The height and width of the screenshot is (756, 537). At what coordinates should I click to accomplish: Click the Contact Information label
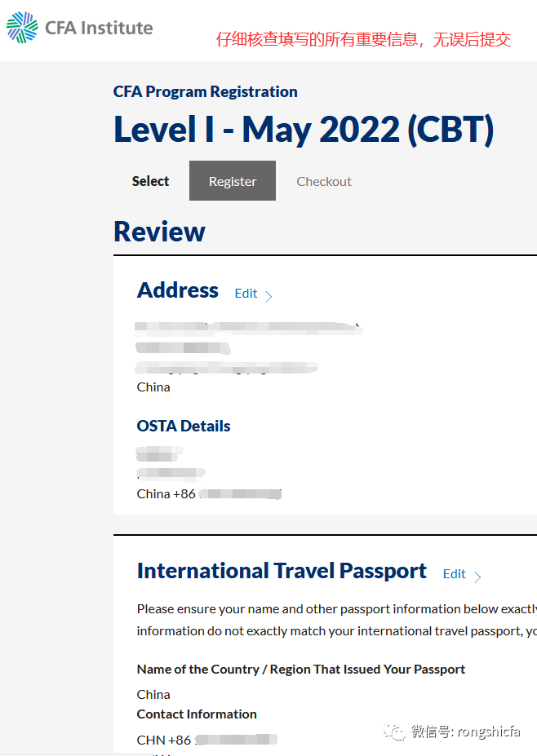point(197,714)
